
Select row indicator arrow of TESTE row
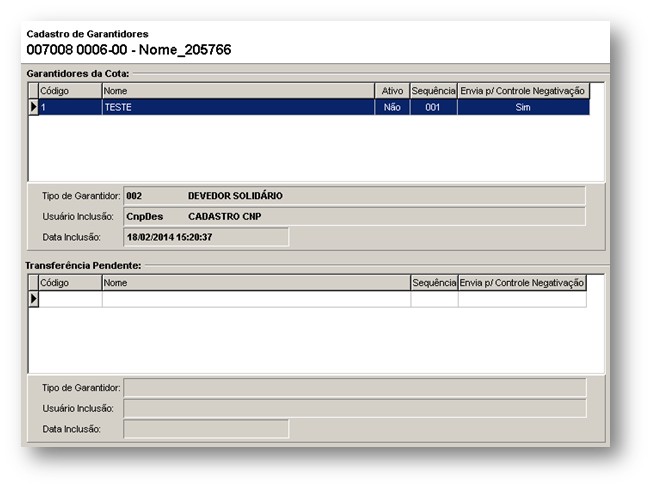(x=34, y=107)
